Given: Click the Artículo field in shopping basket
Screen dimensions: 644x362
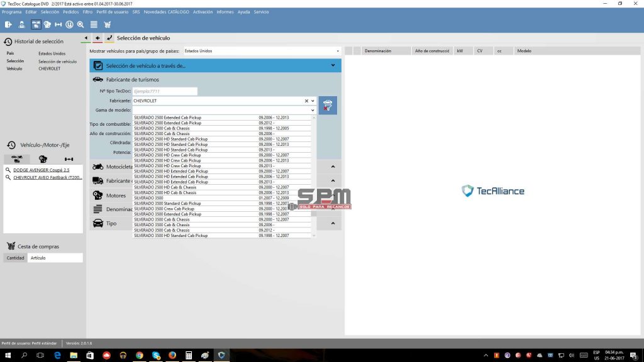Looking at the screenshot, I should (x=55, y=258).
